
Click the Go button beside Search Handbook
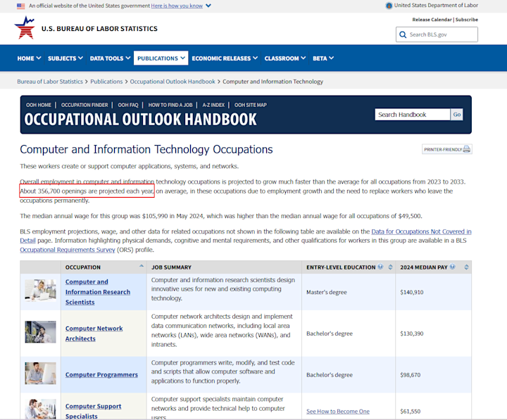457,115
